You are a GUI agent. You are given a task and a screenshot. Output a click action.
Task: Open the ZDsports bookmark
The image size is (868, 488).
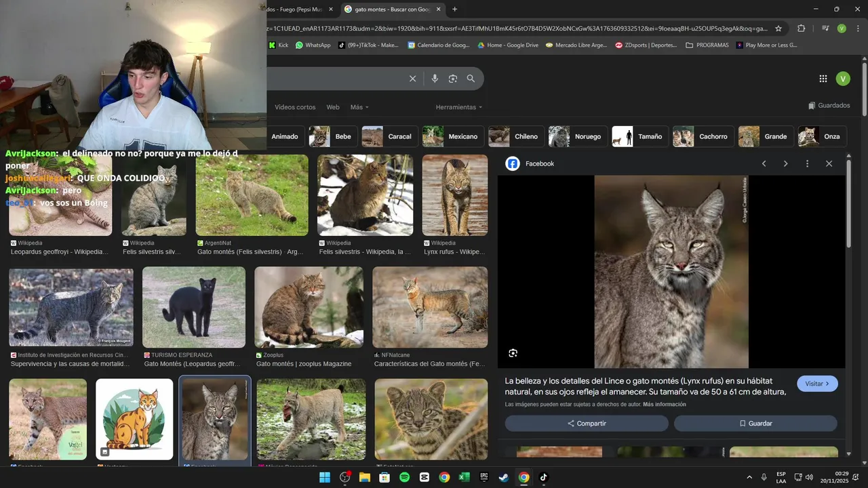[646, 45]
